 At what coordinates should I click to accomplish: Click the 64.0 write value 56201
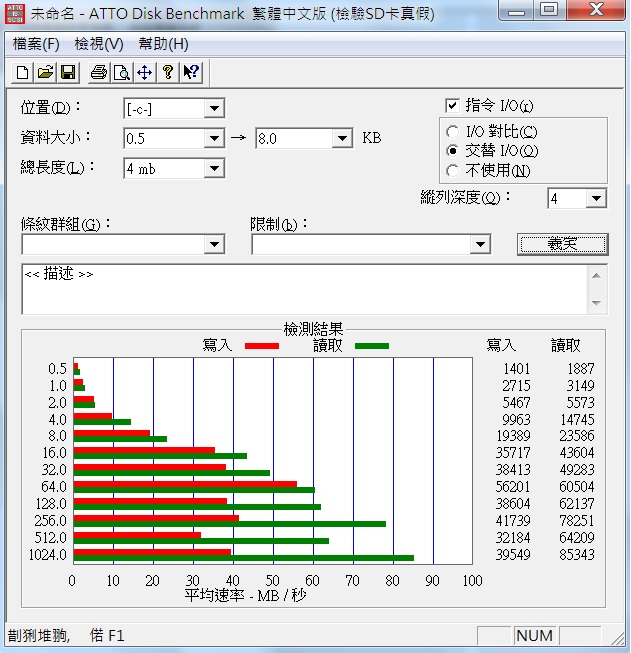(x=513, y=486)
